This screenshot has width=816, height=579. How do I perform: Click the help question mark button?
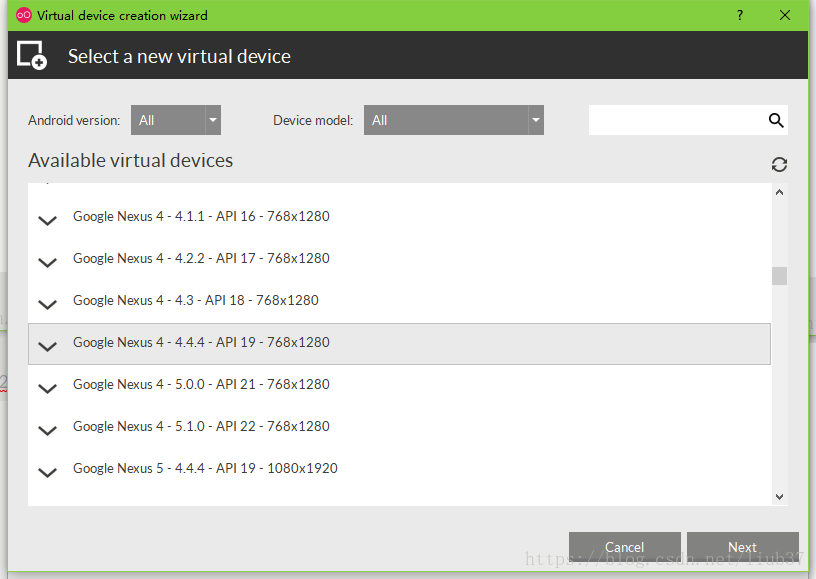coord(740,15)
